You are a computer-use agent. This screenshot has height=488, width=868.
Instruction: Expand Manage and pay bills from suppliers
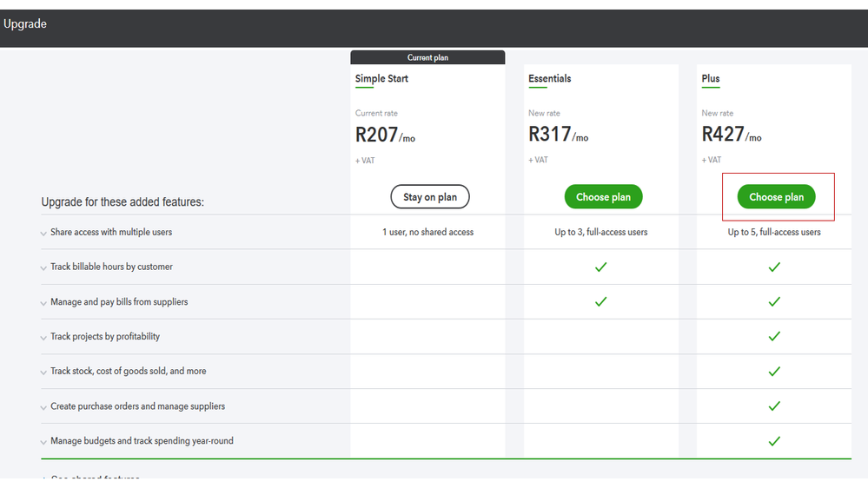point(44,303)
